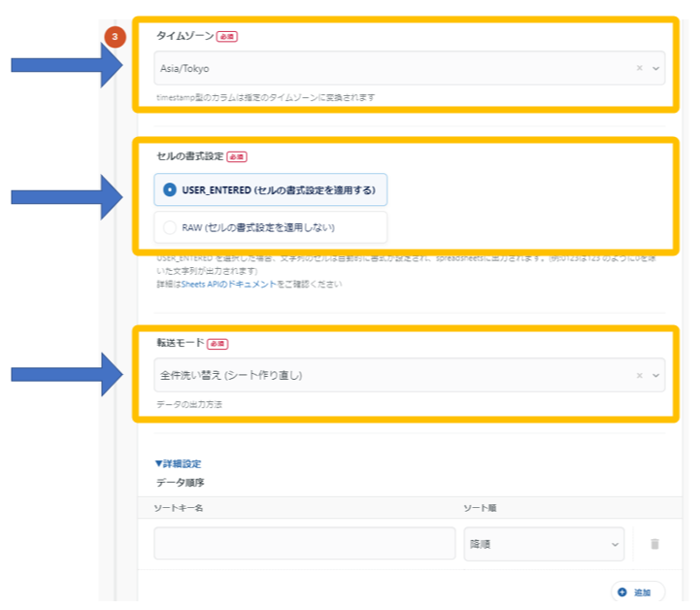Delete the sort key row with trash icon
The image size is (700, 610).
pos(654,544)
